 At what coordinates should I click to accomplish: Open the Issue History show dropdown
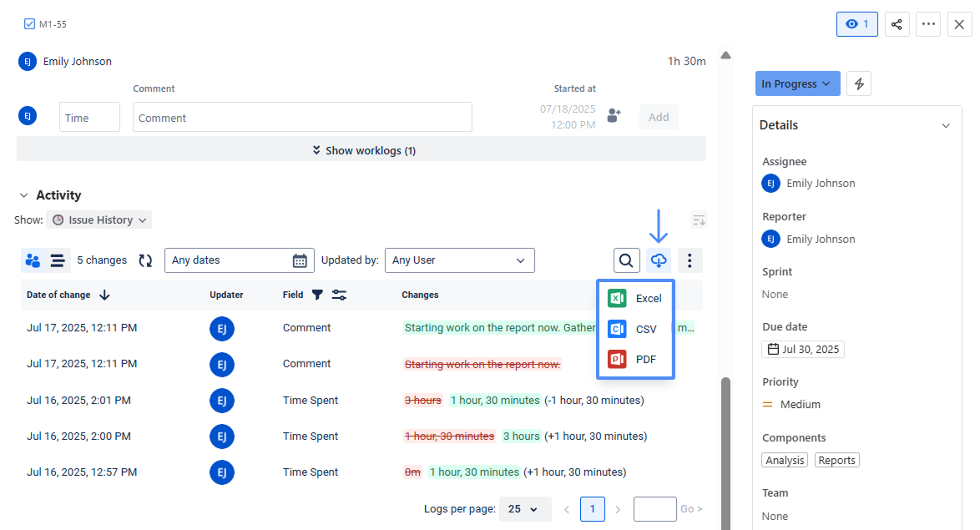point(99,219)
